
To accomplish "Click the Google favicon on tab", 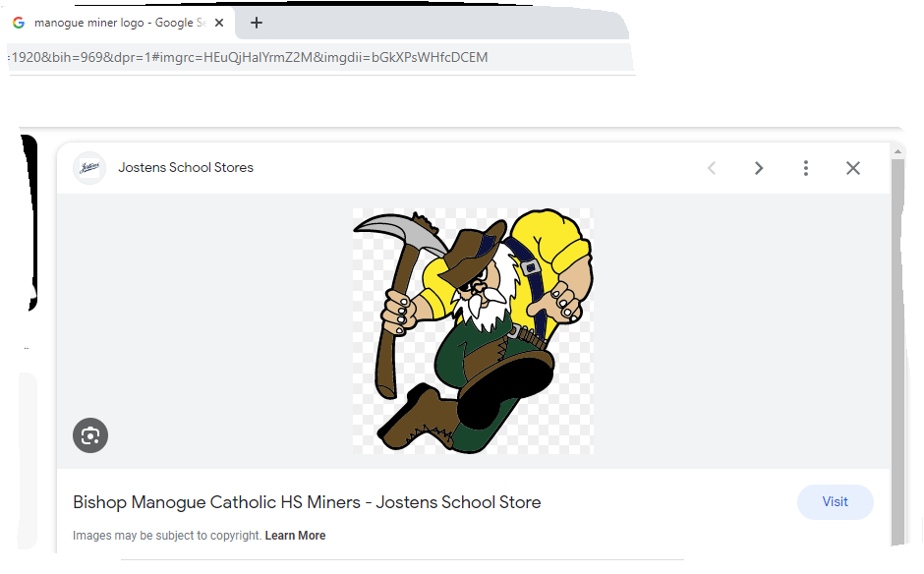I will pyautogui.click(x=19, y=23).
